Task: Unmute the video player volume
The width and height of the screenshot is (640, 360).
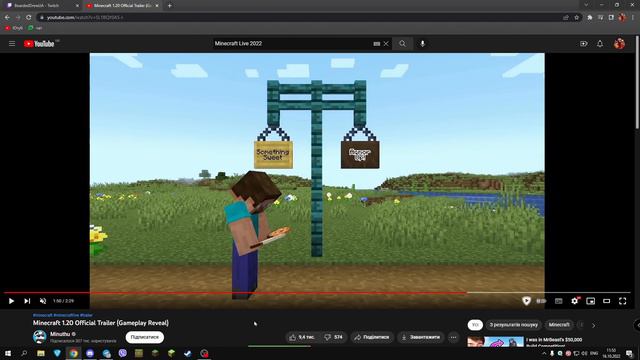Action: point(43,301)
